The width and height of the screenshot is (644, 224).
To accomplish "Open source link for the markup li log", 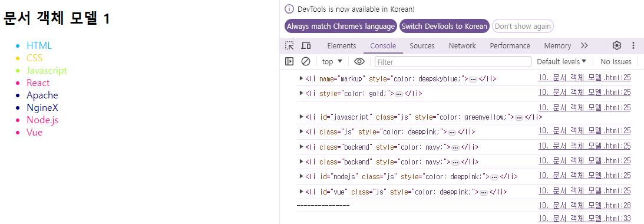I will pyautogui.click(x=584, y=77).
